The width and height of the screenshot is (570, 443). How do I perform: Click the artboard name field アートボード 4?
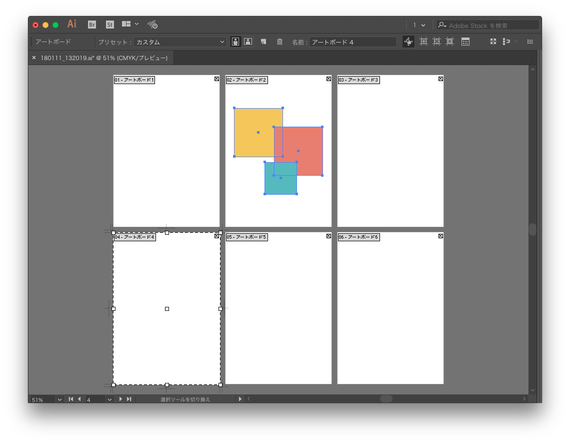point(353,42)
